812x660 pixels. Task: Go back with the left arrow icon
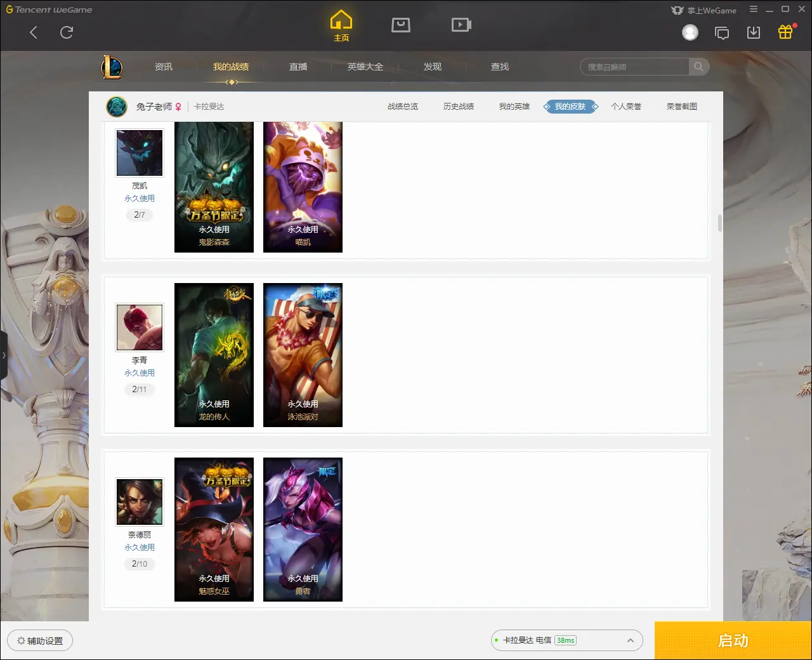(x=34, y=32)
